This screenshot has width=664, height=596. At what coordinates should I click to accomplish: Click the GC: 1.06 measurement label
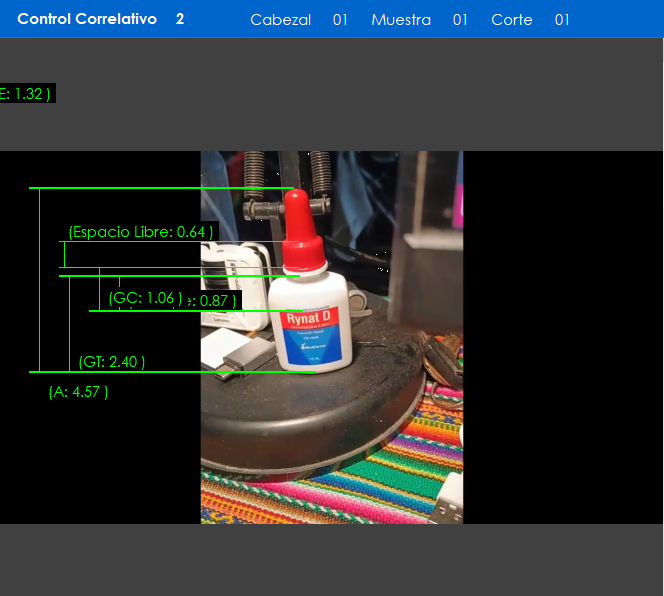[x=146, y=298]
